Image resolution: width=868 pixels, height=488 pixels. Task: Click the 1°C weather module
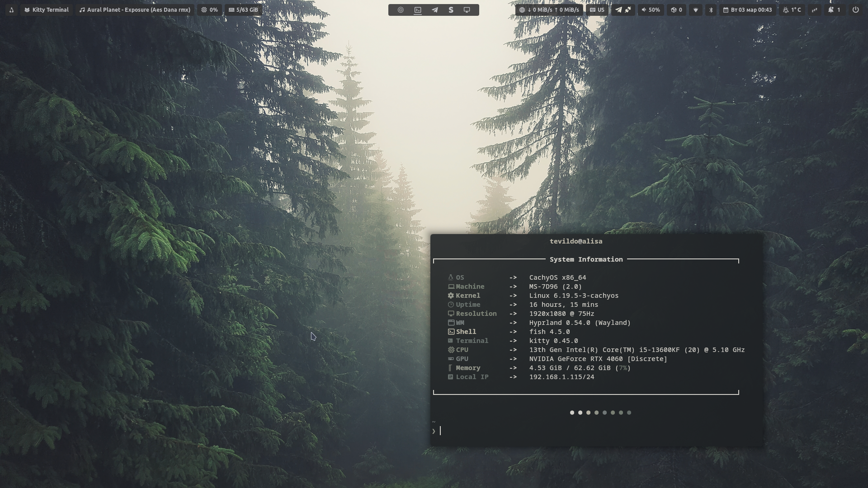click(792, 10)
